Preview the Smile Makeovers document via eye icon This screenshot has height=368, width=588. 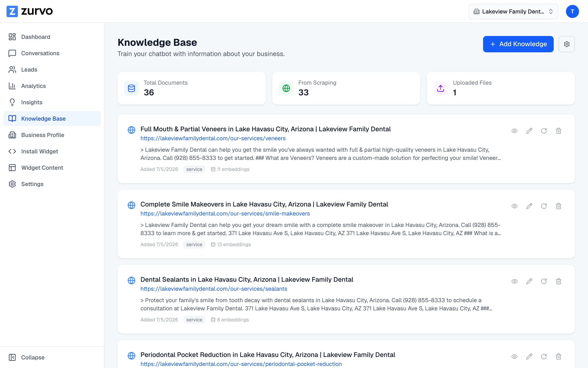514,206
